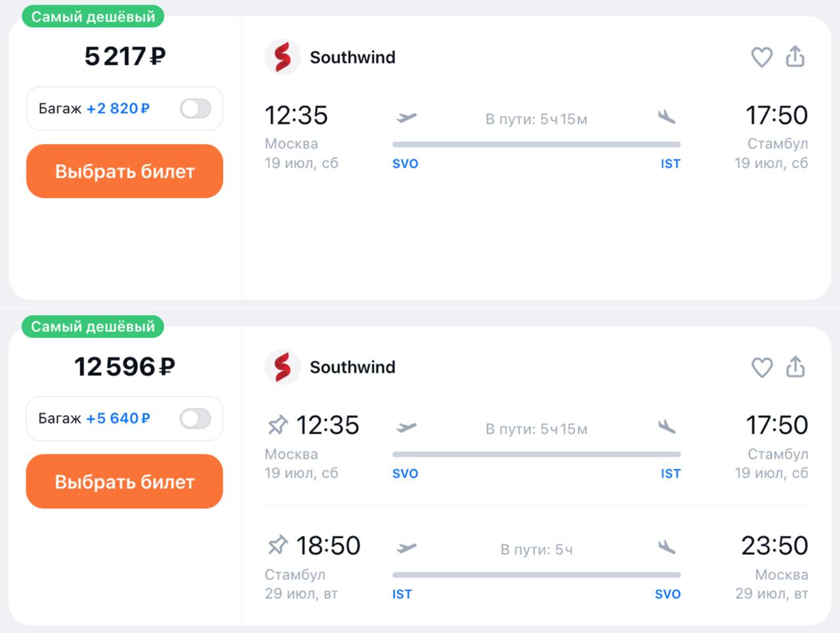Pin the 18:50 Istanbul return flight
This screenshot has width=840, height=633.
click(278, 545)
